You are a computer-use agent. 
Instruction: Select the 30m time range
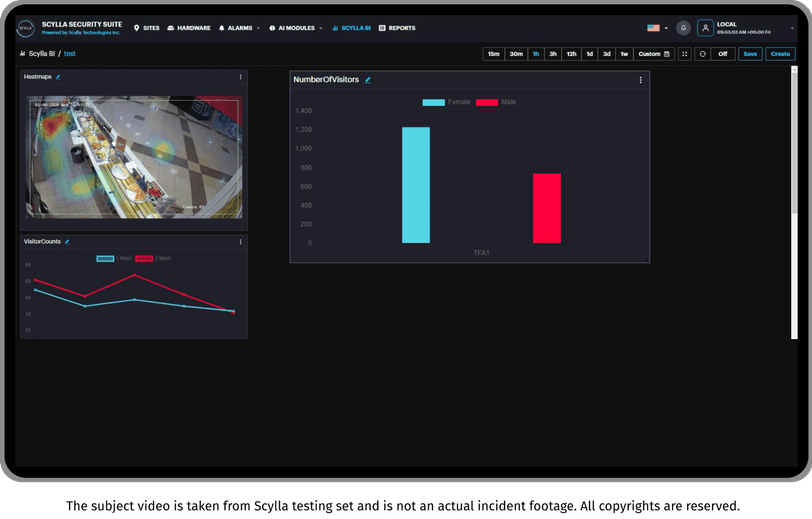tap(516, 54)
